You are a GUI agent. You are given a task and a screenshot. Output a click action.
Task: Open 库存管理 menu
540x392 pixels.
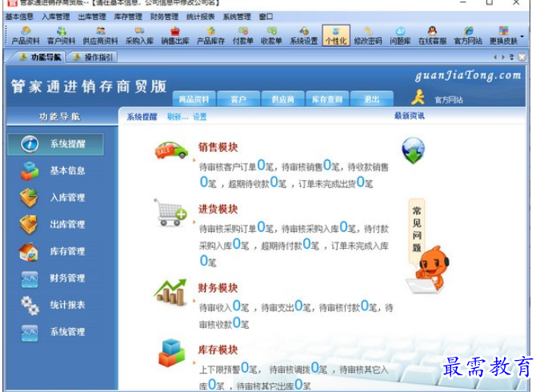[x=128, y=16]
